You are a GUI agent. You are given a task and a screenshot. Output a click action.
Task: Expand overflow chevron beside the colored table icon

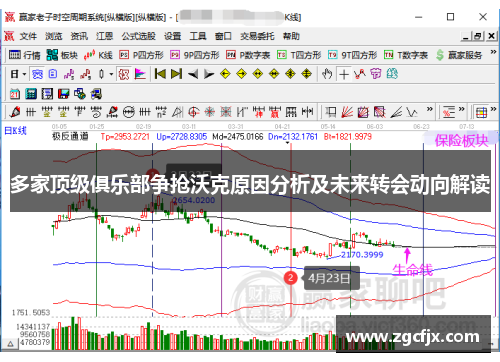pyautogui.click(x=493, y=109)
